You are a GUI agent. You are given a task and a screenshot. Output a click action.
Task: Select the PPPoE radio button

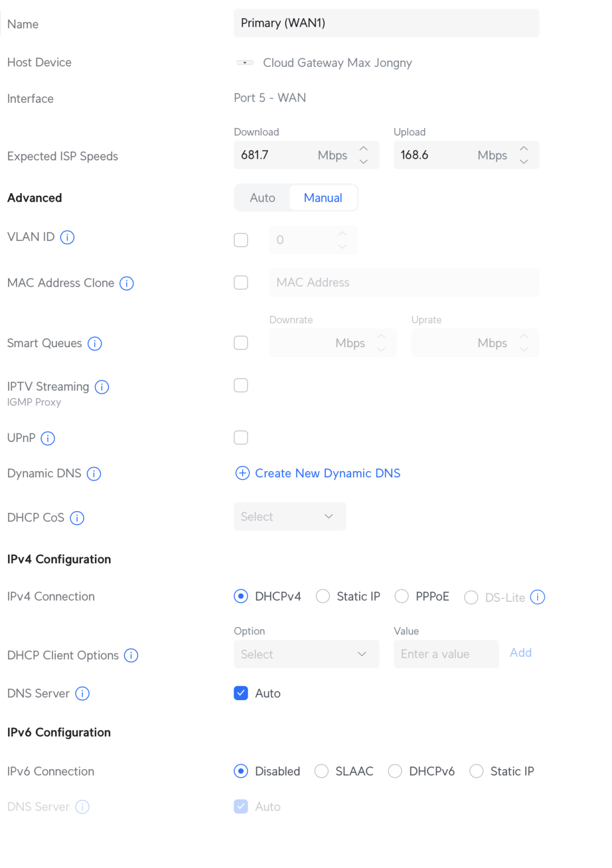402,597
